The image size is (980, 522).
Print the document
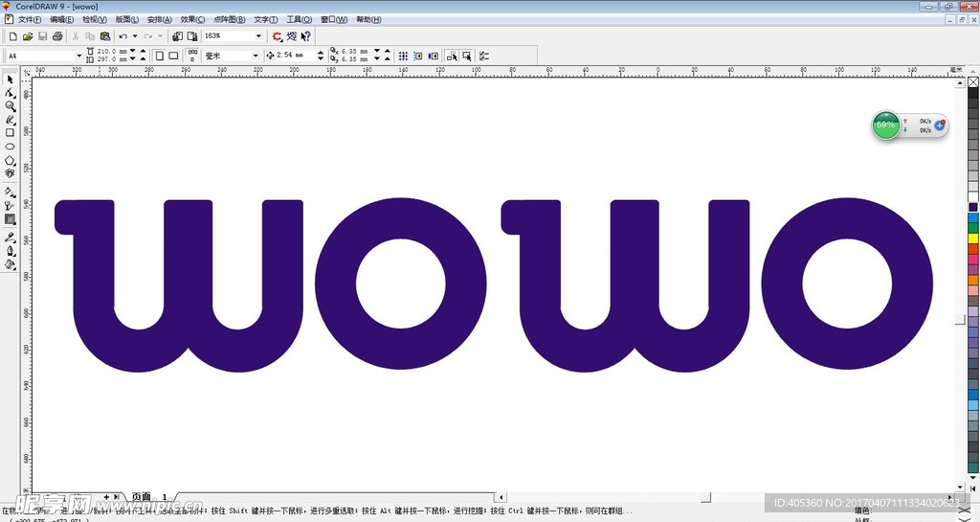pyautogui.click(x=57, y=36)
